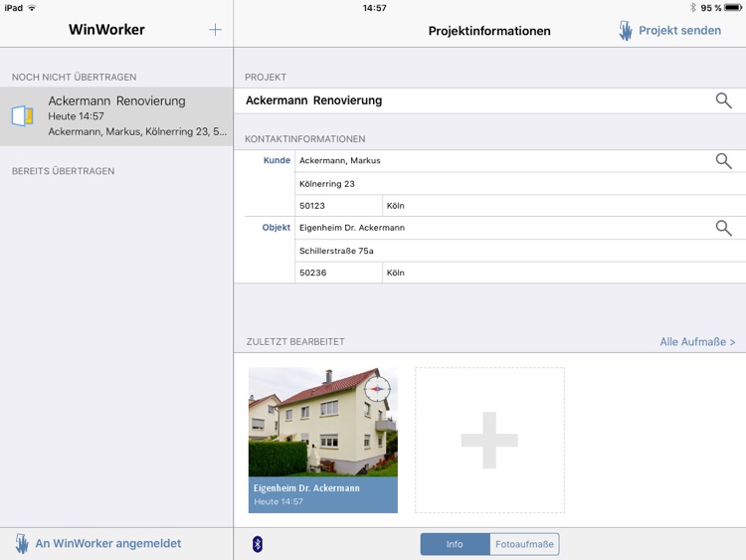
Task: Select Ackermann Renovierung in project list
Action: (116, 115)
